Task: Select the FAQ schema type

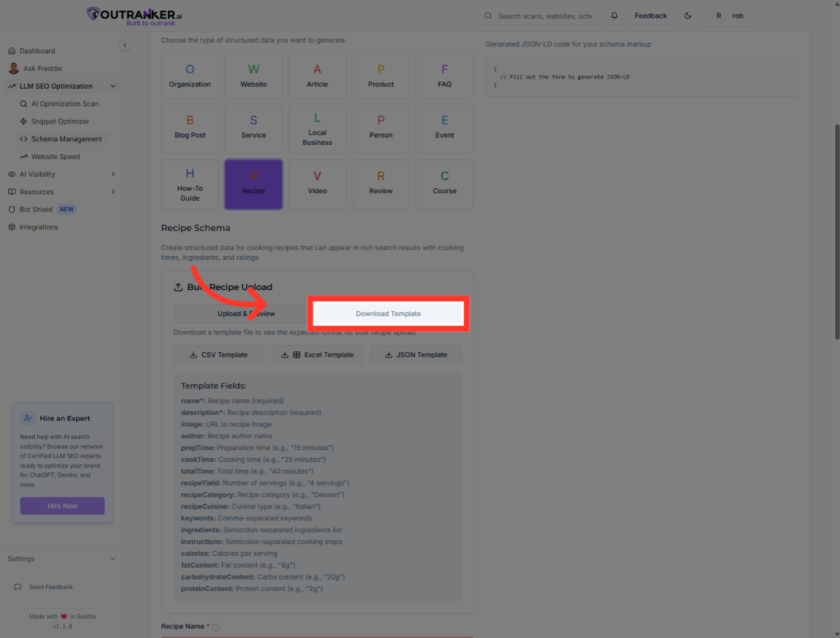Action: [x=445, y=76]
